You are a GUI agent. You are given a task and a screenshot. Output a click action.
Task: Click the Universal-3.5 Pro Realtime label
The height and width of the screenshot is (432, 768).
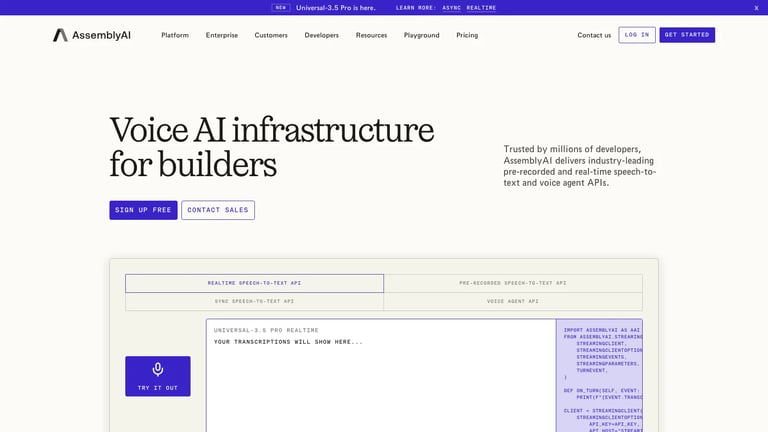click(266, 330)
